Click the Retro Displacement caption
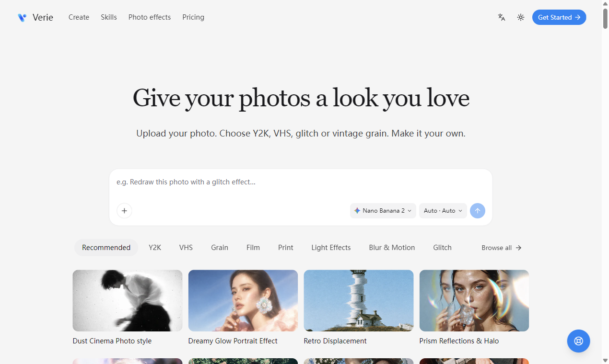The width and height of the screenshot is (609, 364). click(x=335, y=341)
